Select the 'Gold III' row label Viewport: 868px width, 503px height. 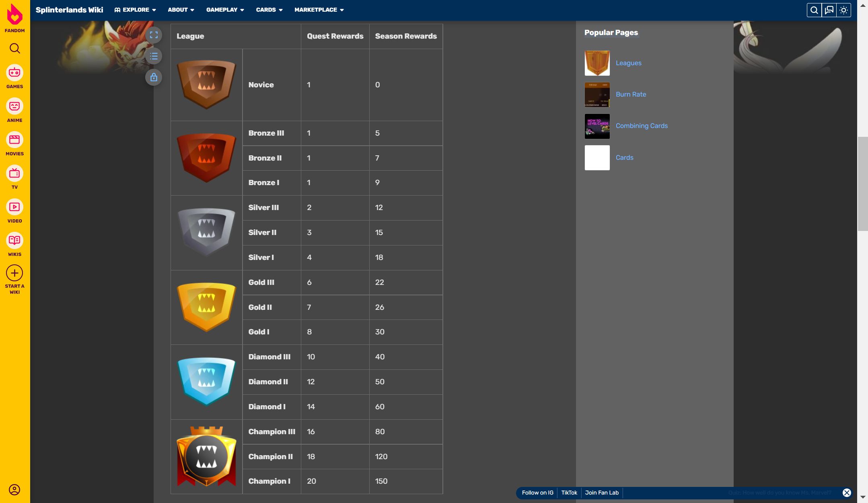[x=261, y=282]
